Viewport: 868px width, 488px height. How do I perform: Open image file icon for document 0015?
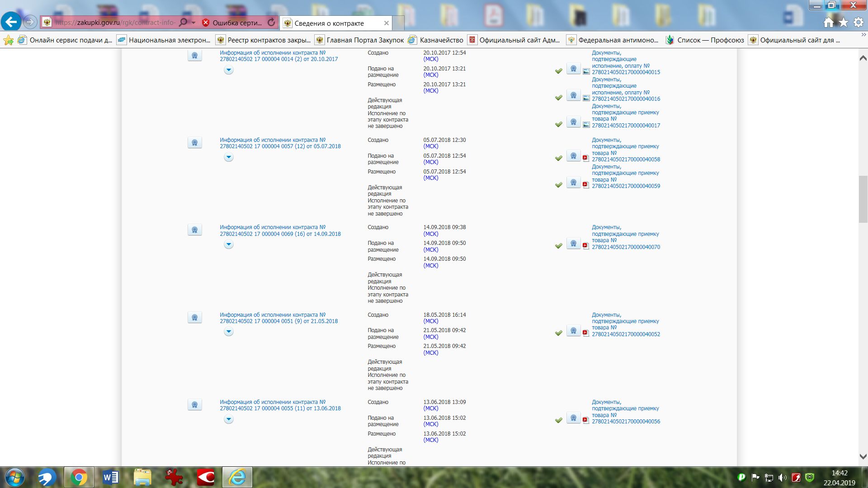coord(586,71)
